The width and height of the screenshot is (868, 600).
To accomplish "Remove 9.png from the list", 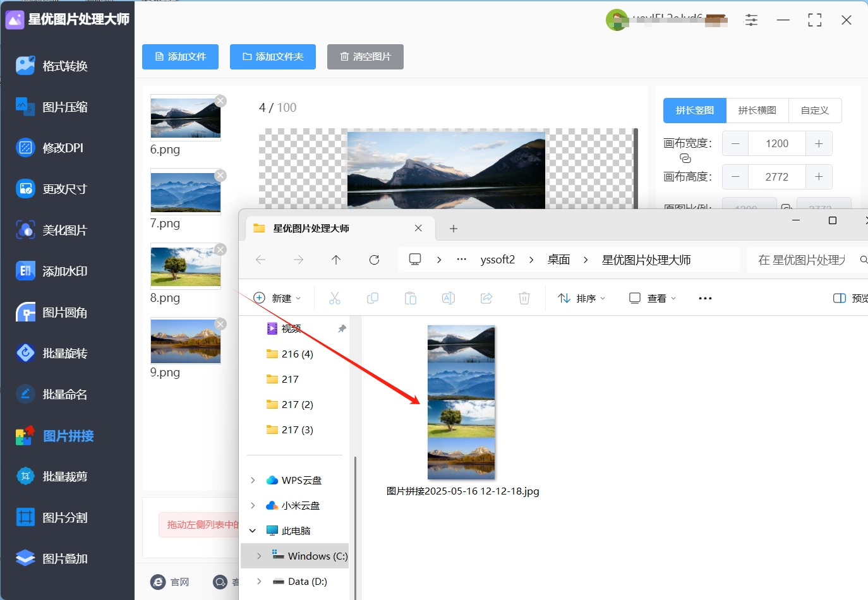I will coord(220,324).
